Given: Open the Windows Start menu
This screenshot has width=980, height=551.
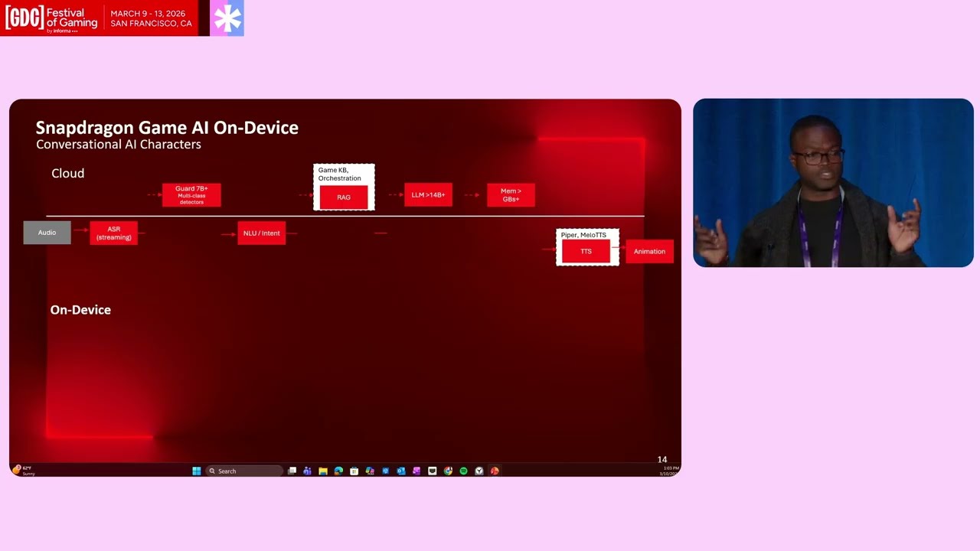Looking at the screenshot, I should [196, 471].
